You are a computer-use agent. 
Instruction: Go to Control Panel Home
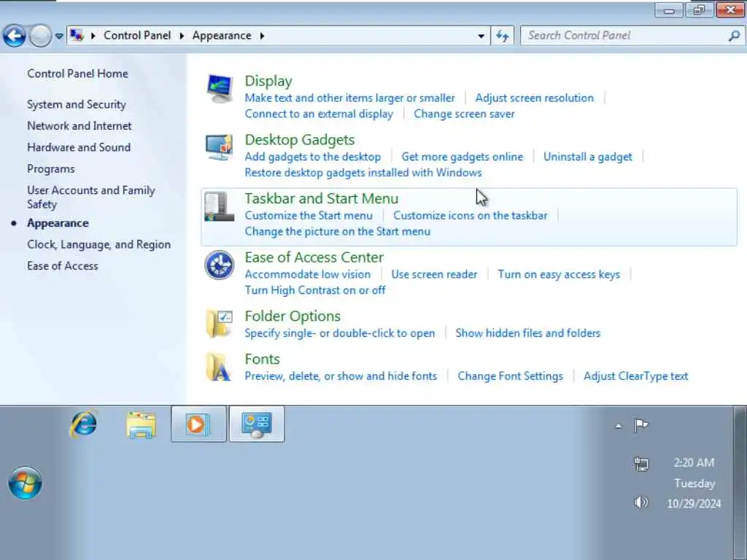pyautogui.click(x=77, y=74)
